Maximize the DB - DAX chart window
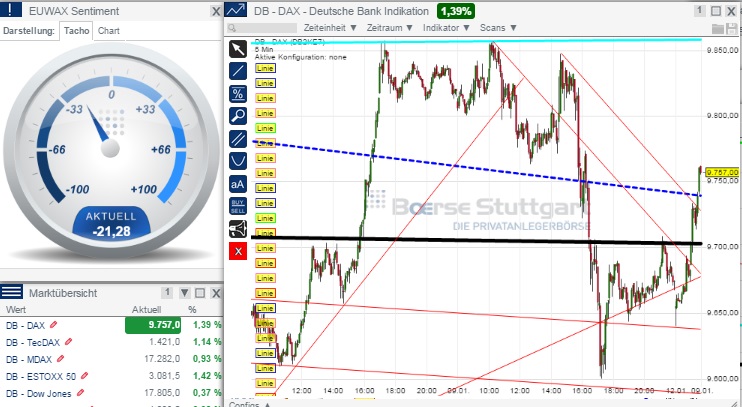The height and width of the screenshot is (407, 742). 716,11
